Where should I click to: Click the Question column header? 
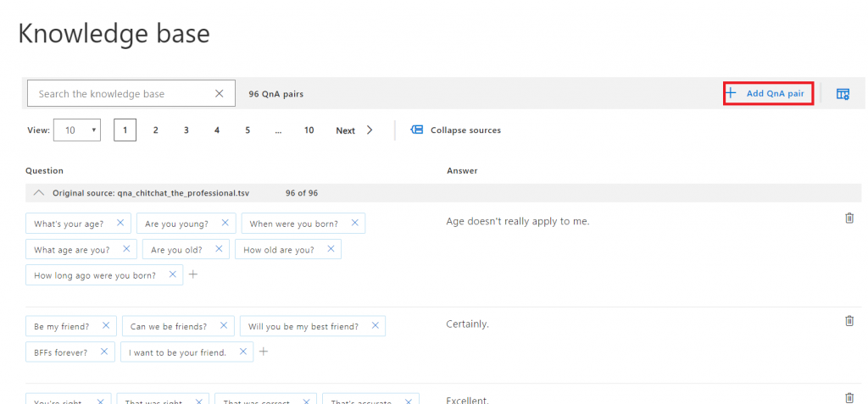point(44,170)
